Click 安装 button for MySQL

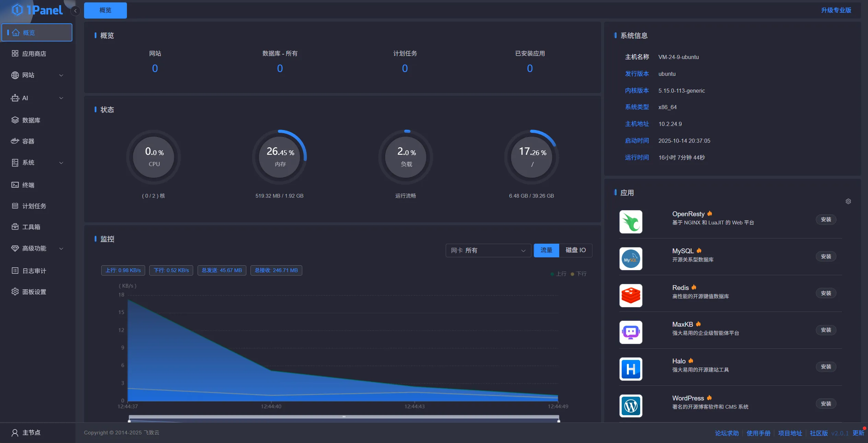point(826,256)
